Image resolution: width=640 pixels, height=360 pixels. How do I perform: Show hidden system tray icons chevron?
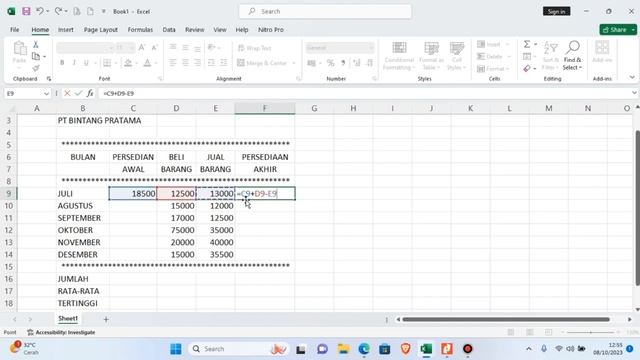[x=529, y=349]
